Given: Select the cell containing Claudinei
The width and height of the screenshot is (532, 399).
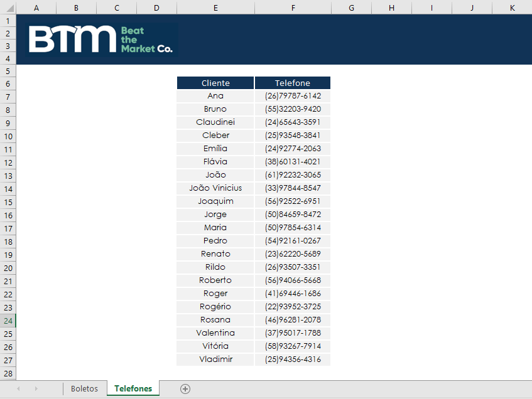Looking at the screenshot, I should click(215, 122).
